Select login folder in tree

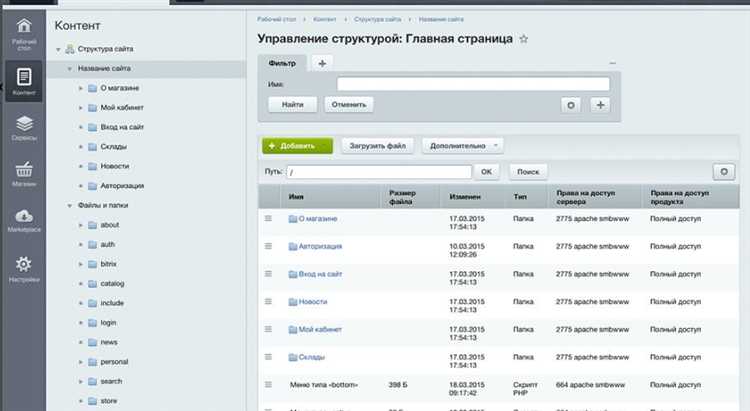(x=108, y=323)
